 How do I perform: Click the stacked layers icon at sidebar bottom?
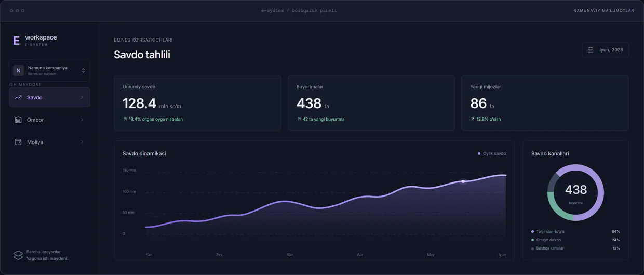point(18,255)
